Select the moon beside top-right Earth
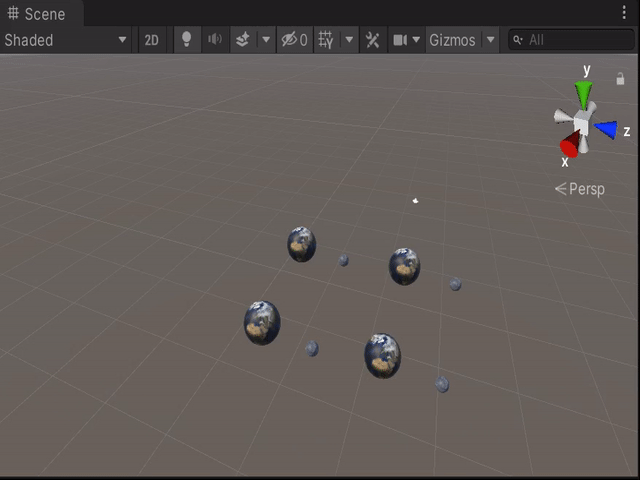The width and height of the screenshot is (640, 480). [456, 284]
